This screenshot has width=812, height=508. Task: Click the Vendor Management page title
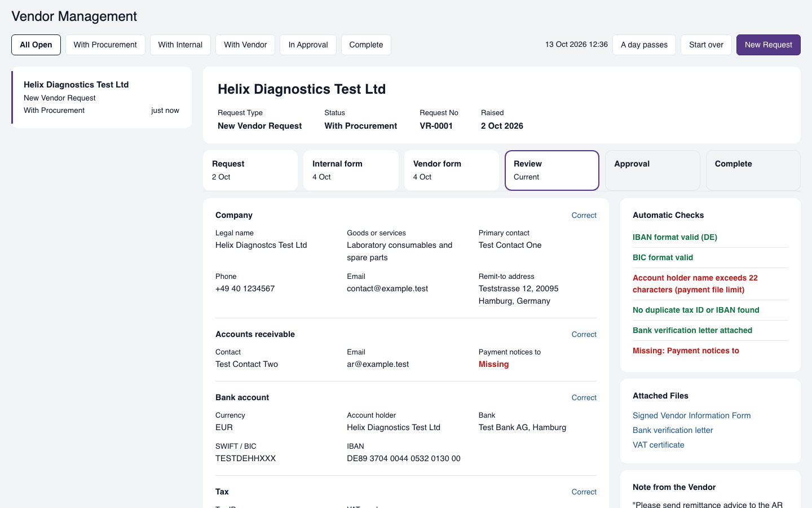(74, 16)
